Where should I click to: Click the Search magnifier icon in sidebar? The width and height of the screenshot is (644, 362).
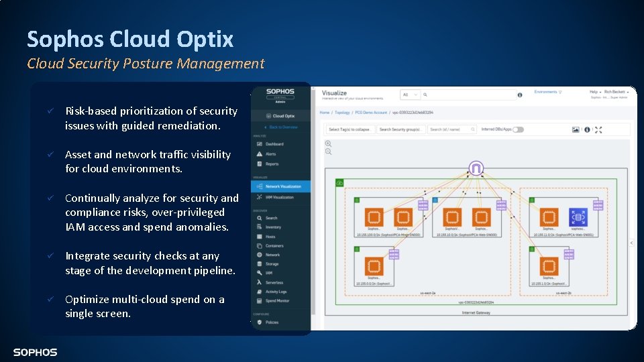259,218
